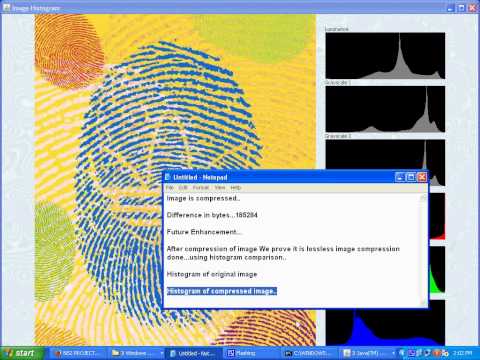The height and width of the screenshot is (360, 480).
Task: Minimize the Image Histogram window
Action: pos(451,8)
